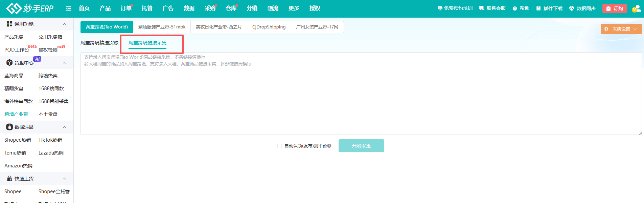Screen dimensions: 644x203
Task: Click the 免费预约培训 icon
Action: [x=440, y=8]
